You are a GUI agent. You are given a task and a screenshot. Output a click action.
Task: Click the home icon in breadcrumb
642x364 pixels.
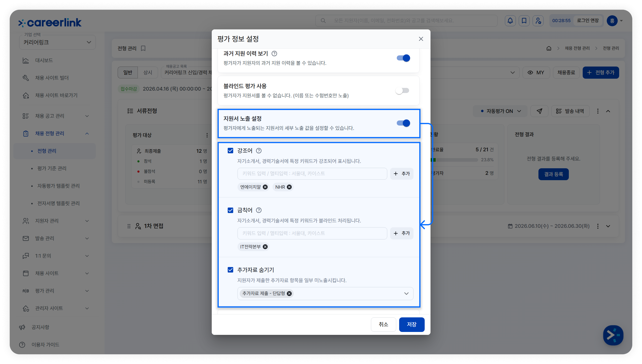[x=549, y=48]
